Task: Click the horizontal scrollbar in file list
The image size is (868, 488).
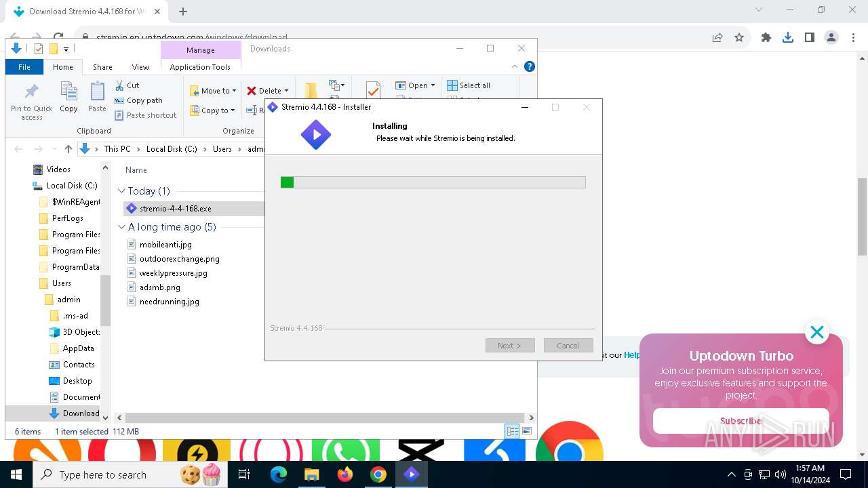Action: (325, 418)
